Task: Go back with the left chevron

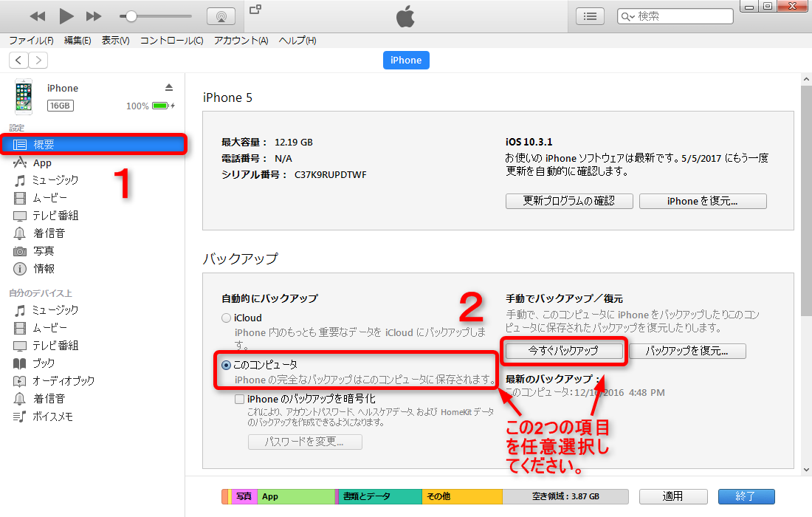Action: pos(18,60)
